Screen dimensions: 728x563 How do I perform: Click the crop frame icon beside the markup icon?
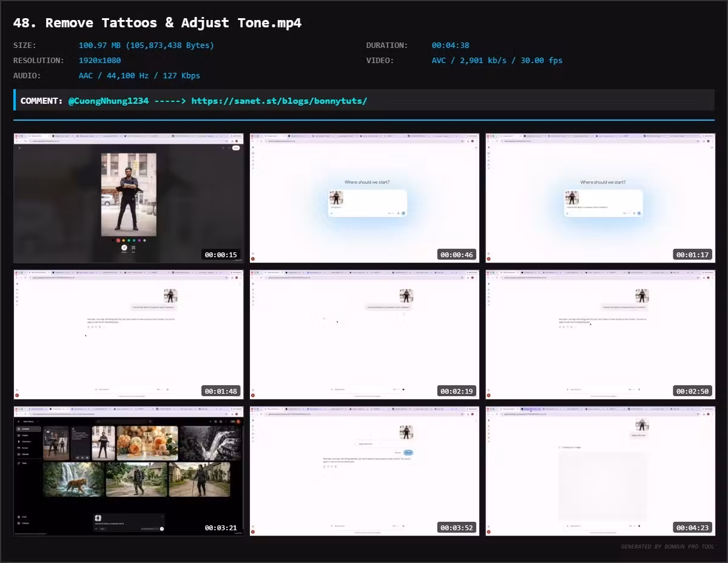click(133, 248)
